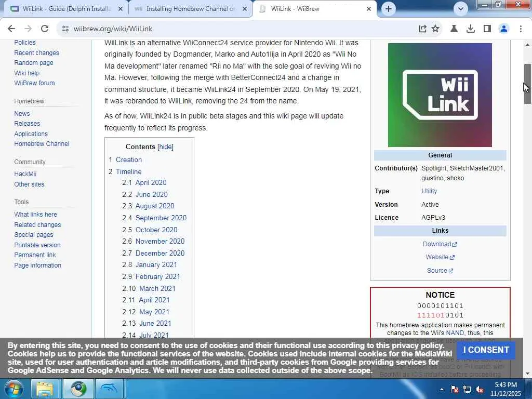Open Wiki help link

(27, 73)
